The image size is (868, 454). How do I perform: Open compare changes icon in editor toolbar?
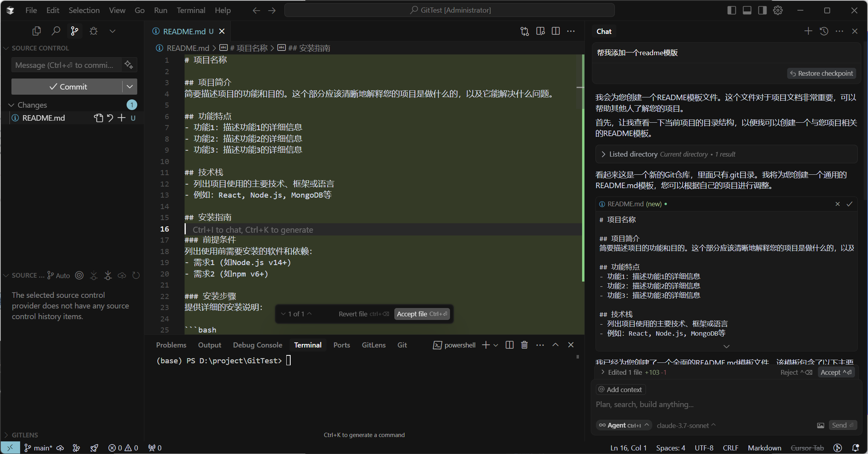click(525, 31)
